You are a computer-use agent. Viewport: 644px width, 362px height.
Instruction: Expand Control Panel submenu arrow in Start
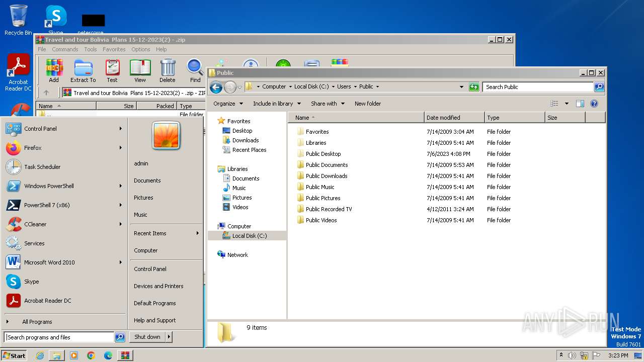[x=121, y=129]
